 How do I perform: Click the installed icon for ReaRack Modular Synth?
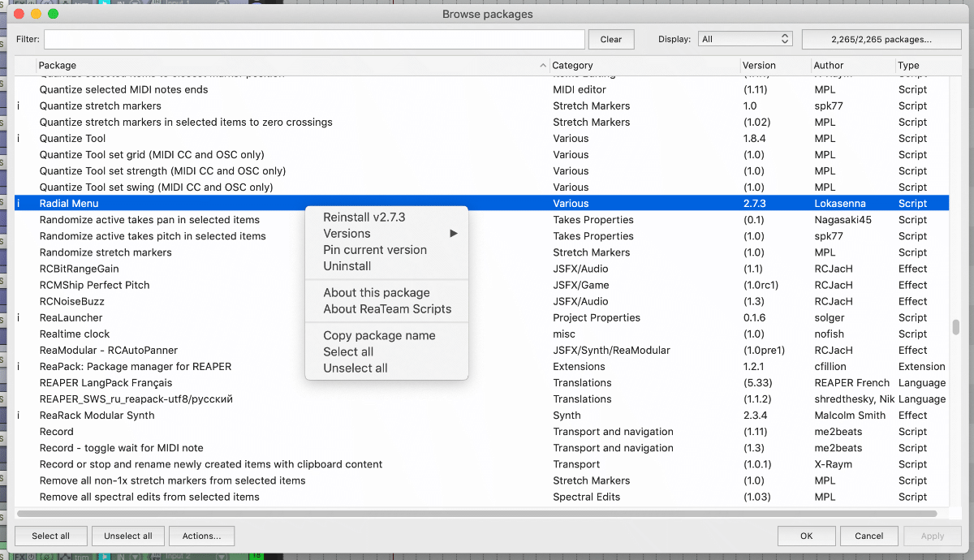tap(19, 416)
